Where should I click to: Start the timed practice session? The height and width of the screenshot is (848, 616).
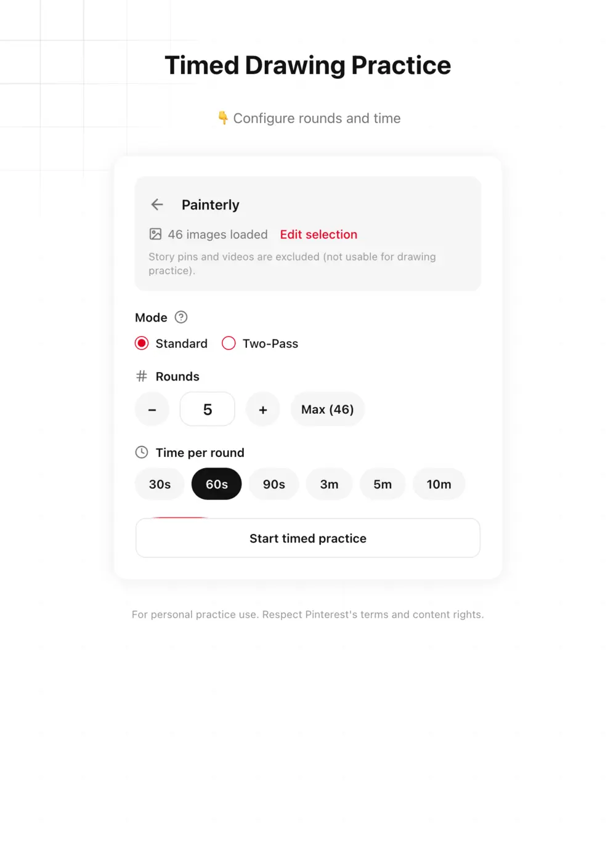click(308, 538)
